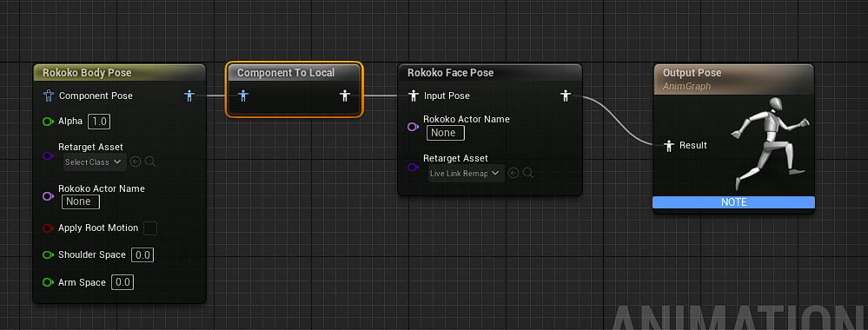Click the Input Pose label

(447, 96)
